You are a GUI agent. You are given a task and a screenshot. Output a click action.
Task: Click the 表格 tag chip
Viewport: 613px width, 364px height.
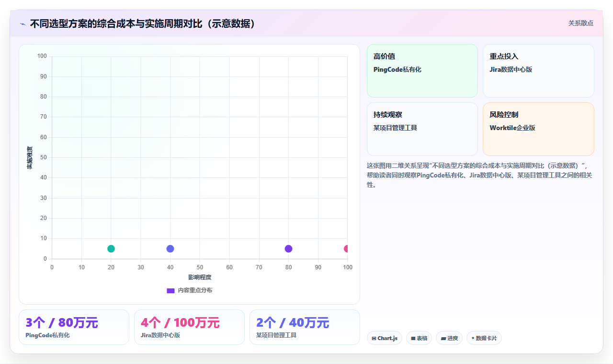419,338
